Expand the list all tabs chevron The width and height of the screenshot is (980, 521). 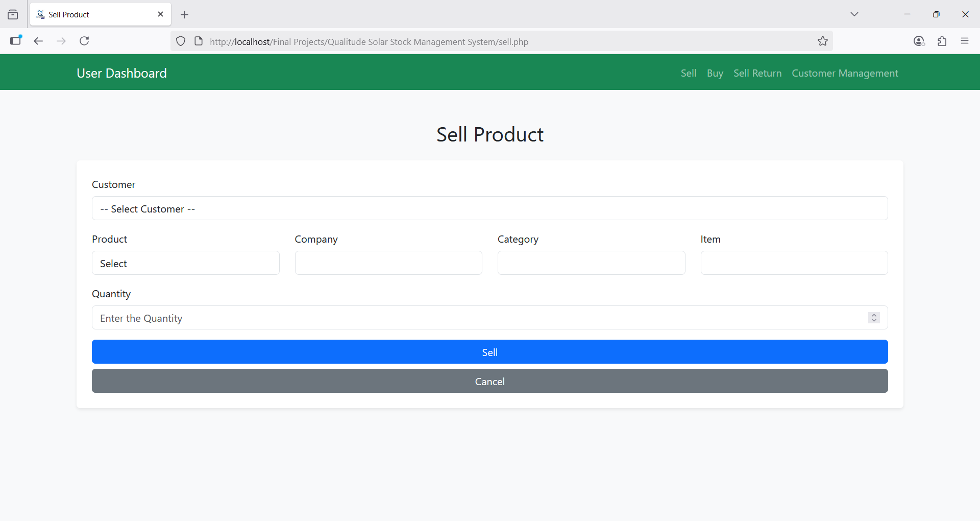tap(854, 14)
